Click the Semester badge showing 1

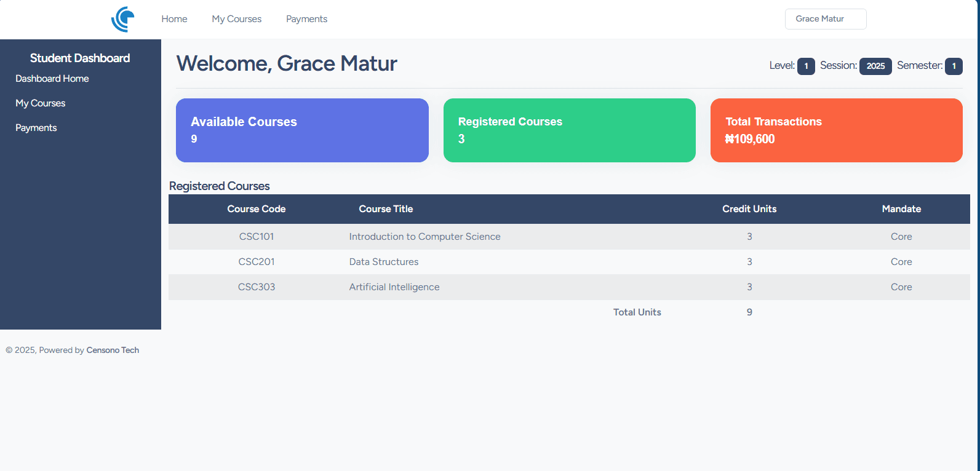click(954, 66)
